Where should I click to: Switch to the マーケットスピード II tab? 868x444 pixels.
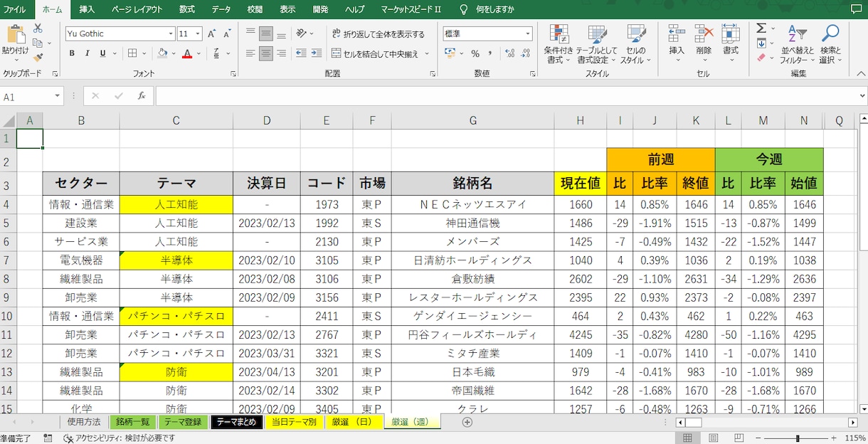click(x=411, y=9)
